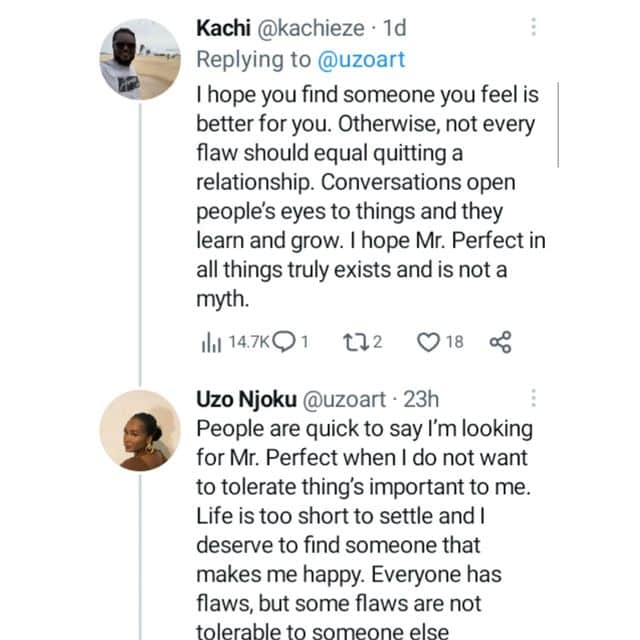Retweet Kachi's reply using the retweet icon
The height and width of the screenshot is (640, 640).
pos(354,342)
